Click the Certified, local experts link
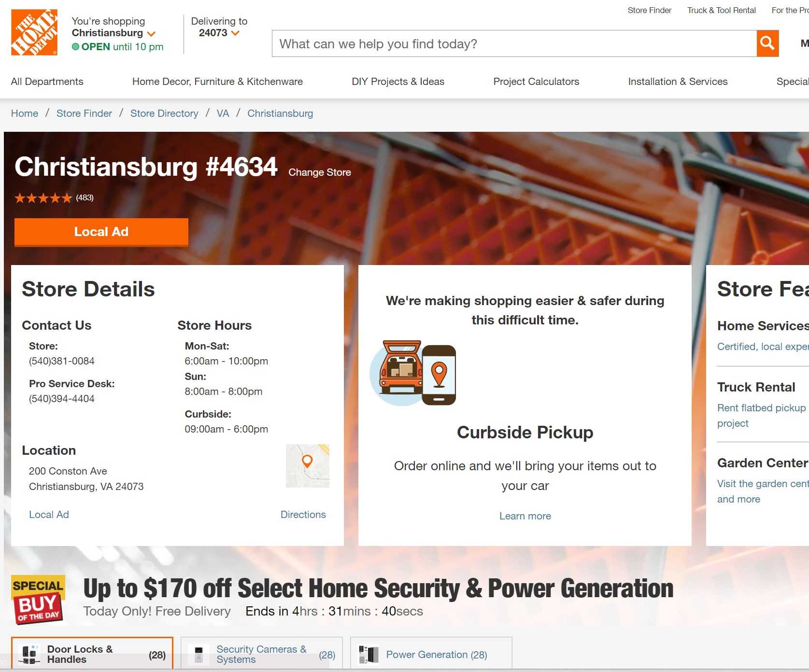809x672 pixels. (763, 347)
